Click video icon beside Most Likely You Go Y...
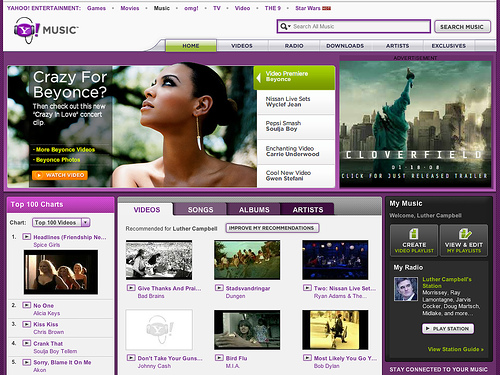 (307, 358)
